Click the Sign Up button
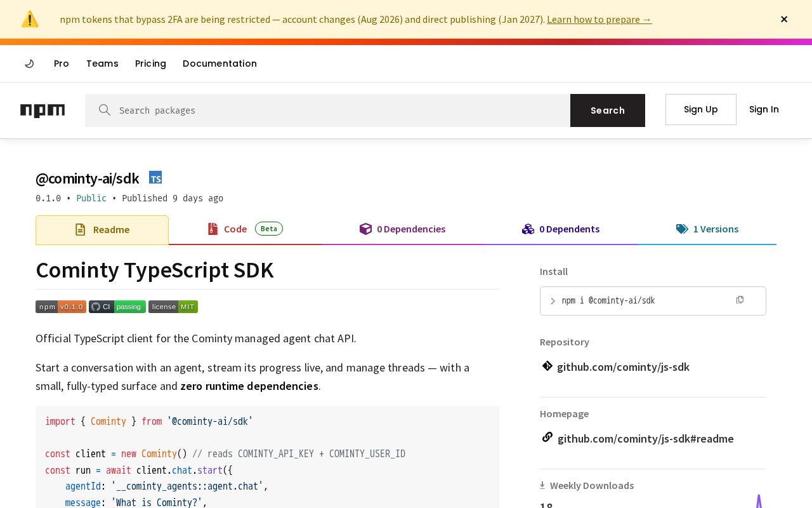Image resolution: width=812 pixels, height=508 pixels. click(701, 109)
